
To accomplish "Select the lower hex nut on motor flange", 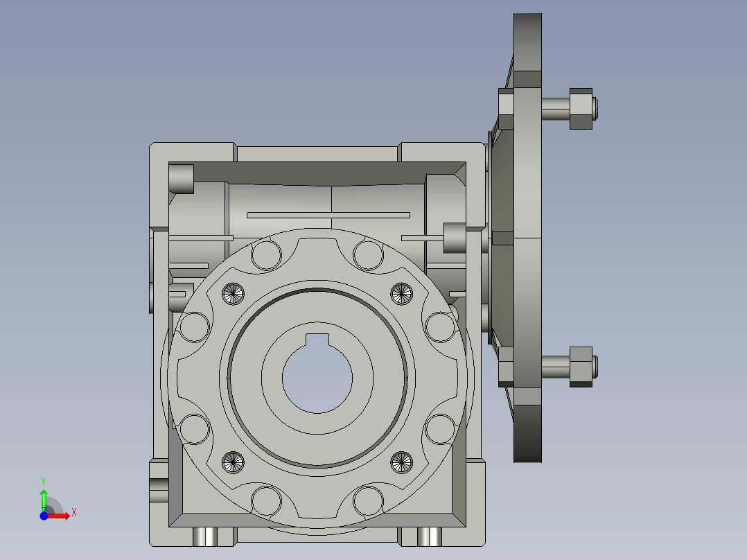I will point(581,367).
